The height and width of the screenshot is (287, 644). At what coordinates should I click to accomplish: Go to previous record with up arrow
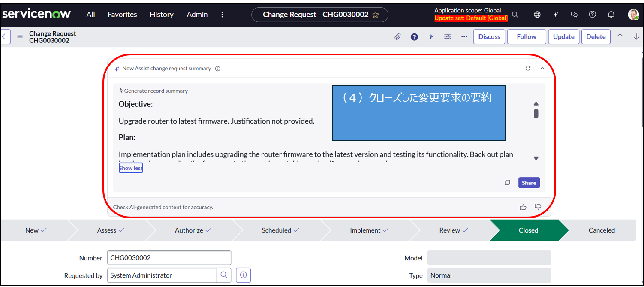pyautogui.click(x=620, y=37)
